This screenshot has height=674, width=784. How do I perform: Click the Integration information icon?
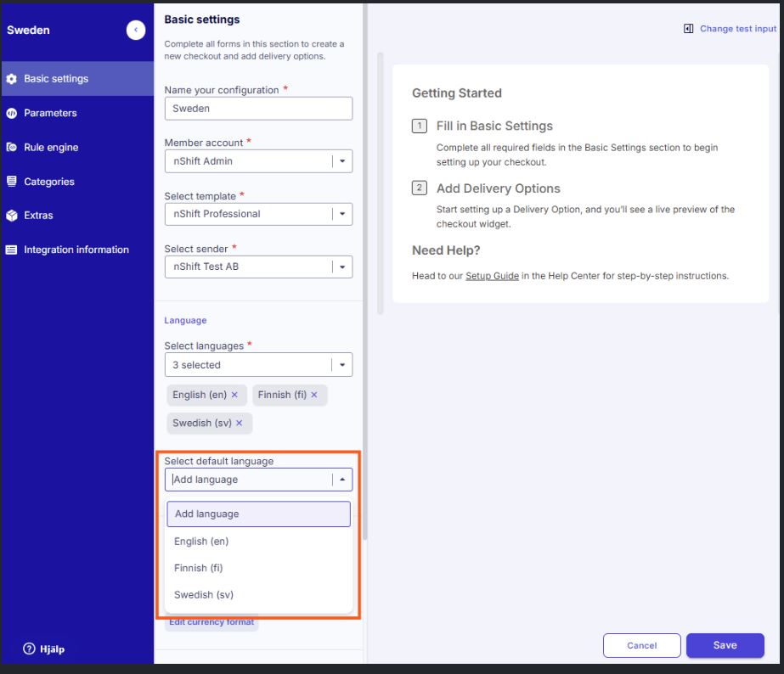tap(12, 250)
